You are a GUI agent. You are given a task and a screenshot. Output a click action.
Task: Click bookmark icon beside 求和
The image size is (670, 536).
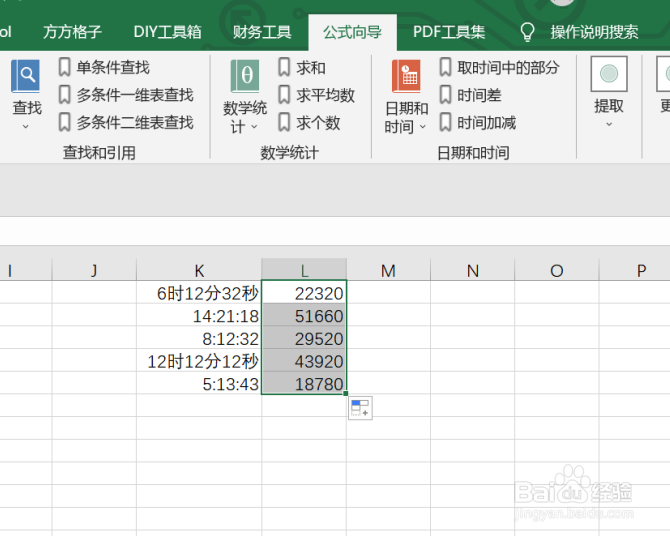284,68
